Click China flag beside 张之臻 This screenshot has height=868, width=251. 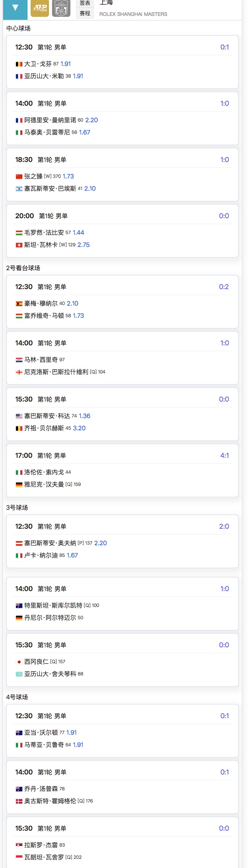pos(19,177)
